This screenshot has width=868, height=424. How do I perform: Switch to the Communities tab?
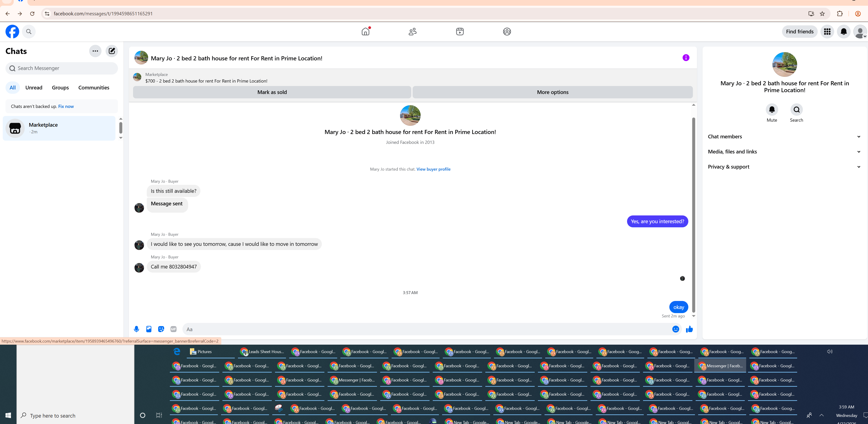point(94,88)
